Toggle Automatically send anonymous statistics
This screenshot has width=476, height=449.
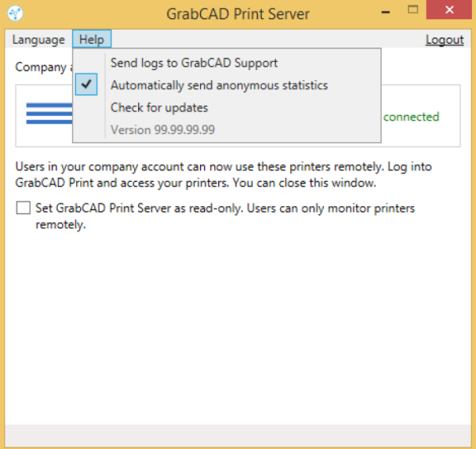pyautogui.click(x=227, y=85)
